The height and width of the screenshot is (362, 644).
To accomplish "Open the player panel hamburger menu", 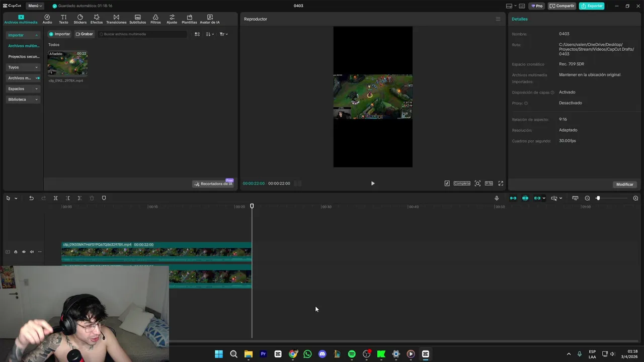I will pos(498,19).
